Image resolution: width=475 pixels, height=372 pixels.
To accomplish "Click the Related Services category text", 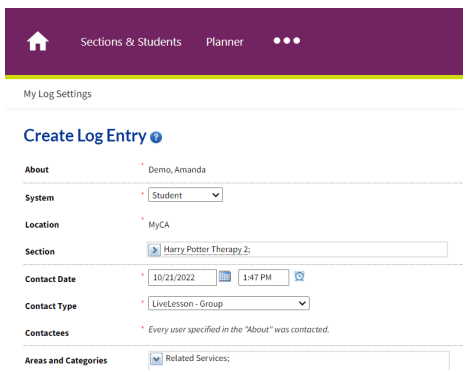I will [197, 358].
